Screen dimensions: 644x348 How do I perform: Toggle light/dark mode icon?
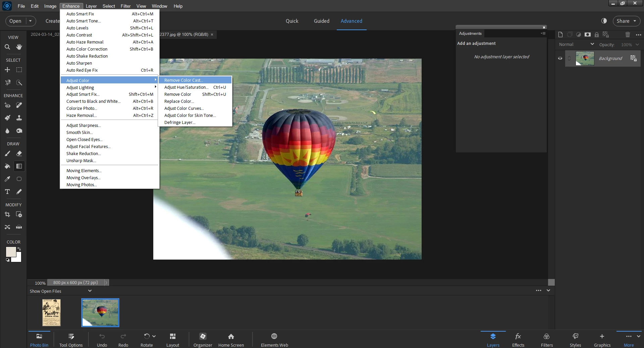click(604, 21)
